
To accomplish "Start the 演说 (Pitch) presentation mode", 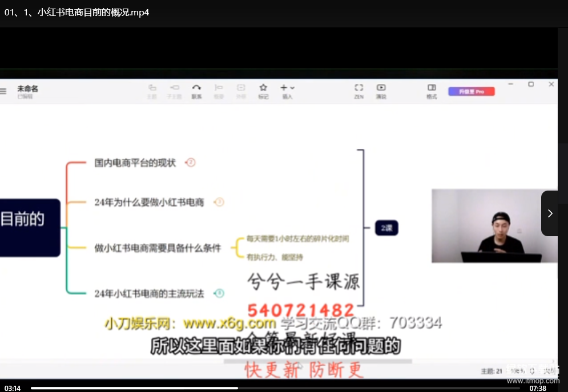I will pyautogui.click(x=381, y=91).
